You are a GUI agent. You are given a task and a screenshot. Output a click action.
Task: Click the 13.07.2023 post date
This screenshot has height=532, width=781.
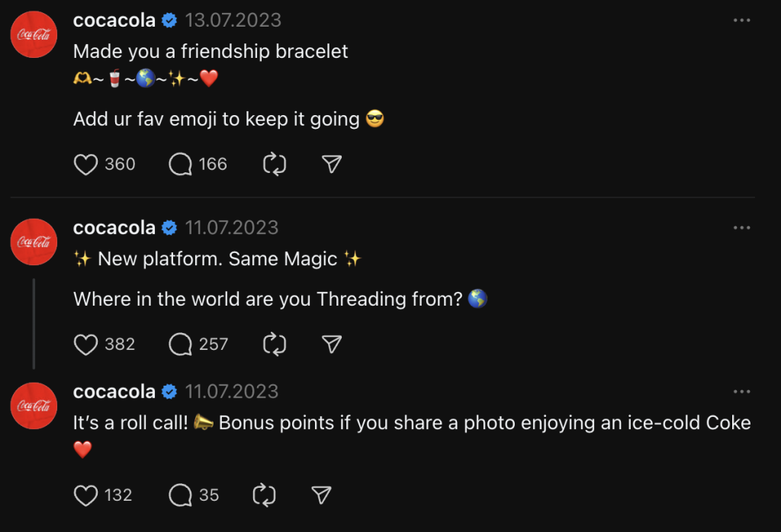[233, 21]
